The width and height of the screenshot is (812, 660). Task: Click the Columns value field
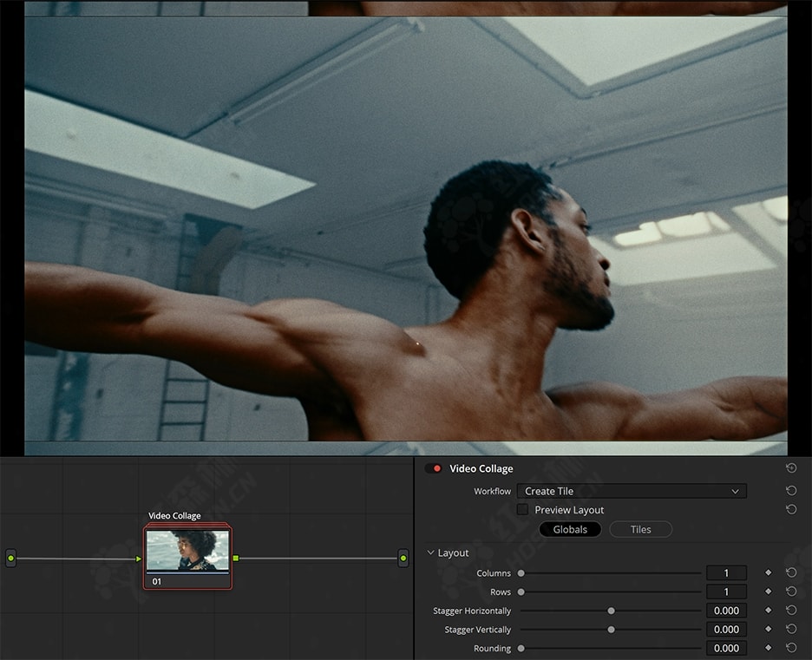pyautogui.click(x=726, y=573)
